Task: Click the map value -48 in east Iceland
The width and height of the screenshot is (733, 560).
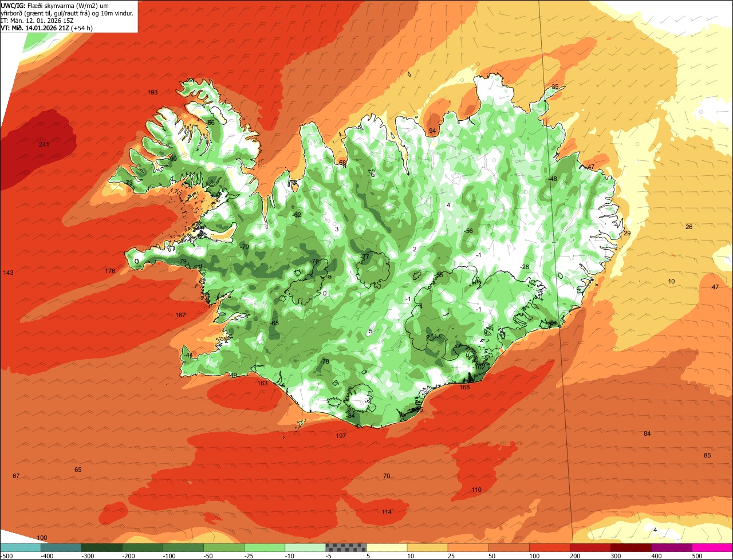Action: 552,179
